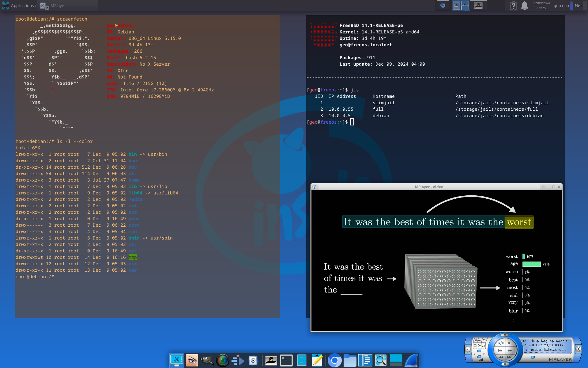588x368 pixels.
Task: Launch the document sidebar app in the dock
Action: [x=365, y=360]
